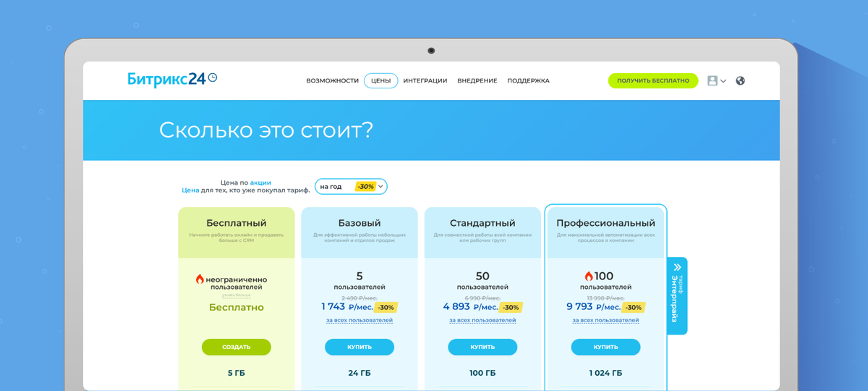The height and width of the screenshot is (391, 868).
Task: Open the user profile icon menu
Action: [712, 80]
